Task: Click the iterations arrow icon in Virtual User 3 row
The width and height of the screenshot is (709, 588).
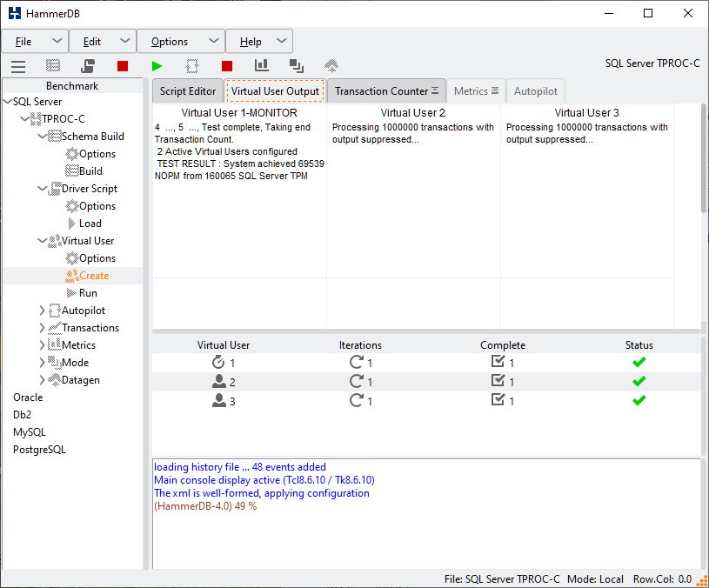Action: point(357,400)
